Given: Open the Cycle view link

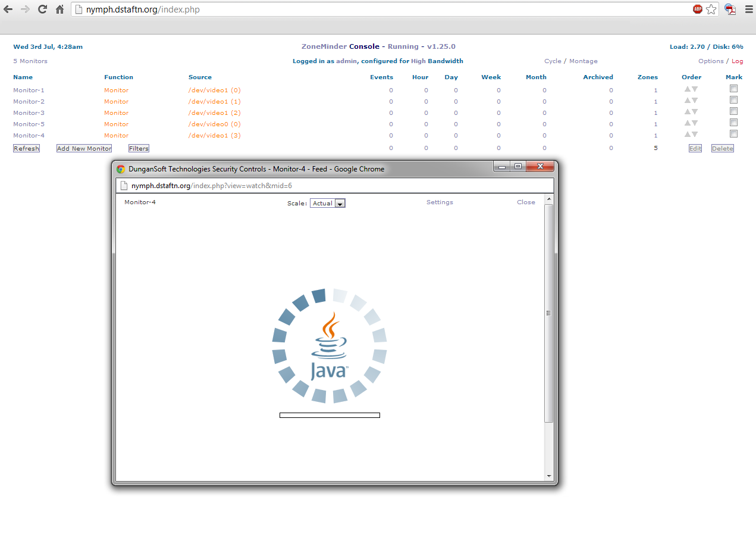Looking at the screenshot, I should click(553, 61).
